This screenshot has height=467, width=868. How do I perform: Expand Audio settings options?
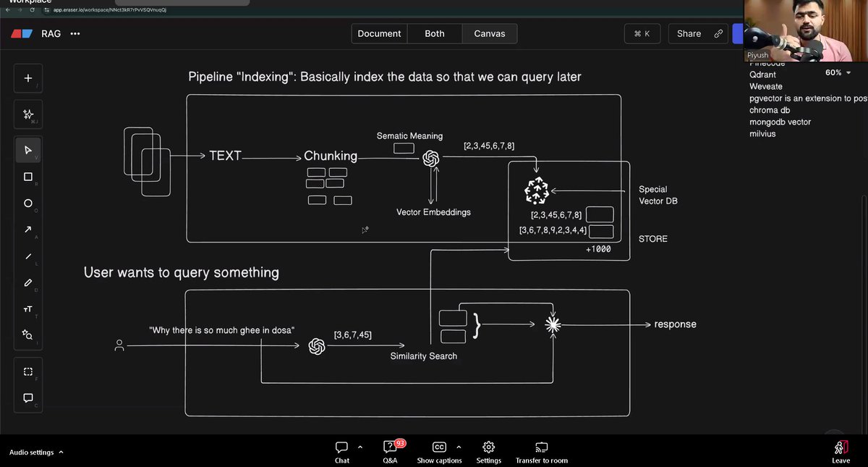coord(61,452)
